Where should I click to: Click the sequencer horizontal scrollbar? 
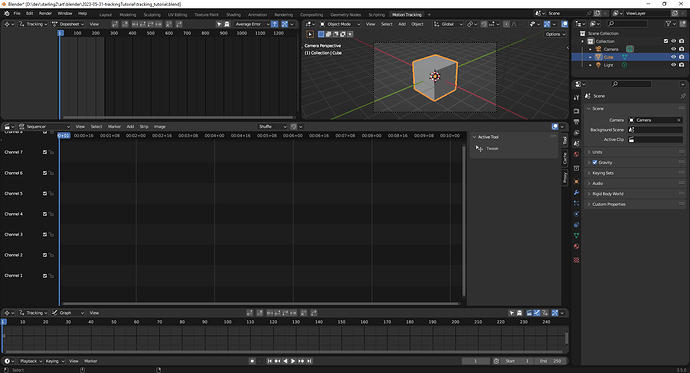[x=261, y=304]
